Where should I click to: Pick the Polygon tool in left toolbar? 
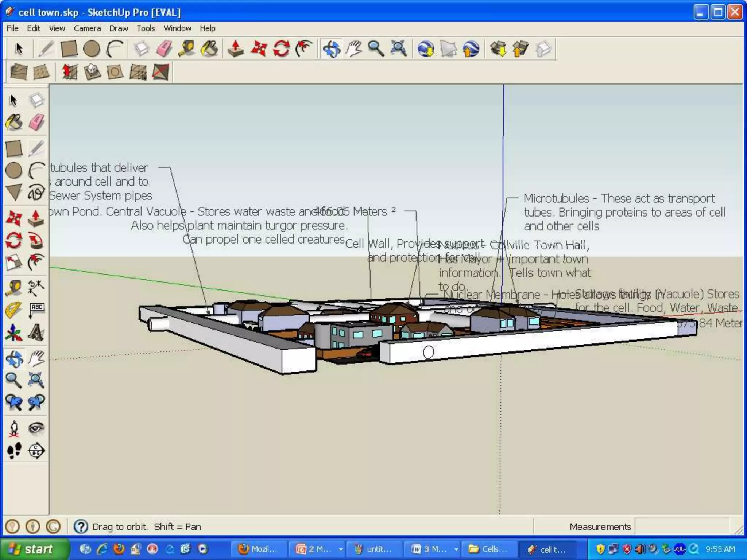[14, 192]
